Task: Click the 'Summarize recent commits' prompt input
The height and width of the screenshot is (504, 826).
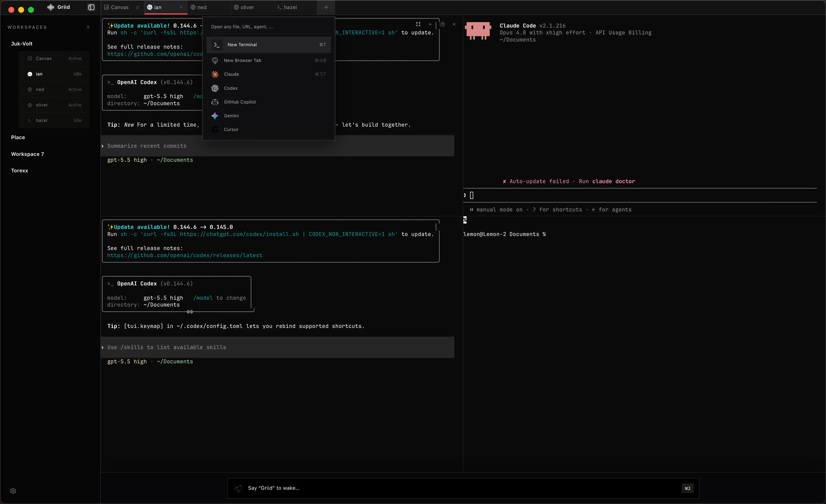Action: pyautogui.click(x=278, y=146)
